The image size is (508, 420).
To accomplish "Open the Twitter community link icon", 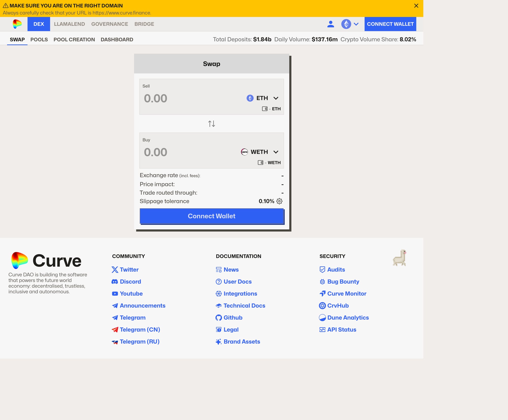I will coord(115,270).
